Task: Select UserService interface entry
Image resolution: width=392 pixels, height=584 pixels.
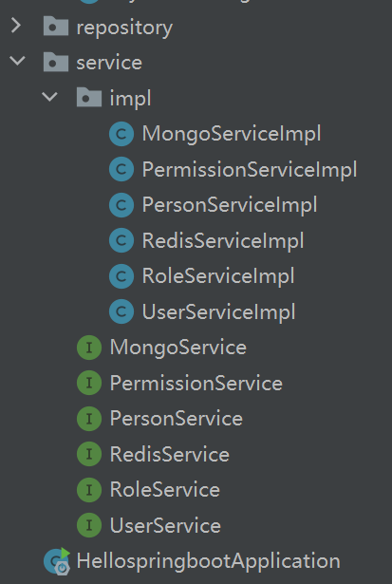Action: [x=165, y=525]
